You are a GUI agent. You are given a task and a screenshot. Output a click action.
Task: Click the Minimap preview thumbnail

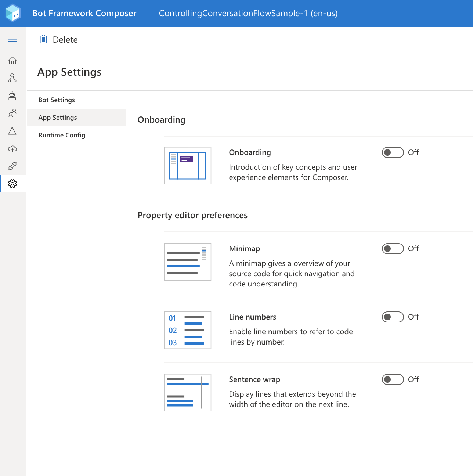[188, 262]
